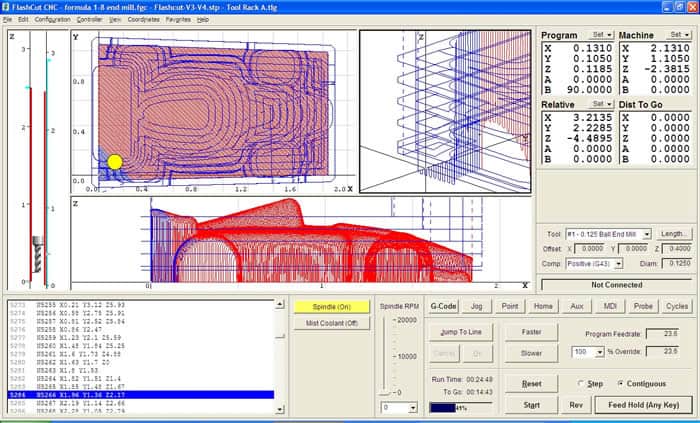Click the Program Feedrate field
Image resolution: width=700 pixels, height=423 pixels.
[663, 334]
